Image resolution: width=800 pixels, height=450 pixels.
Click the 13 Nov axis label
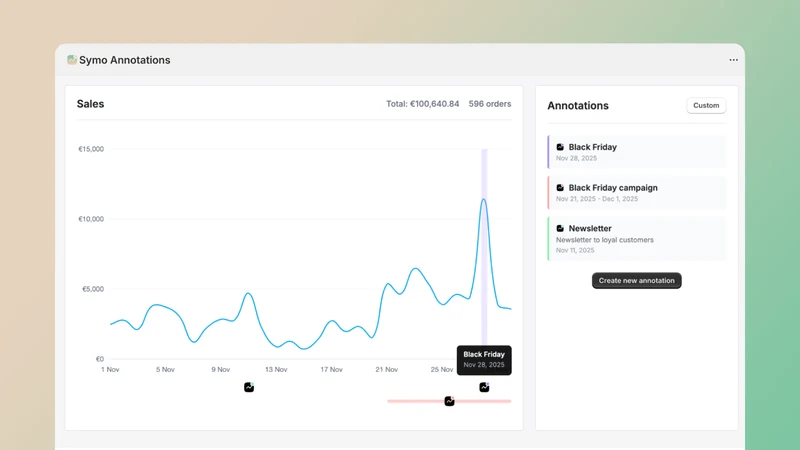click(276, 369)
